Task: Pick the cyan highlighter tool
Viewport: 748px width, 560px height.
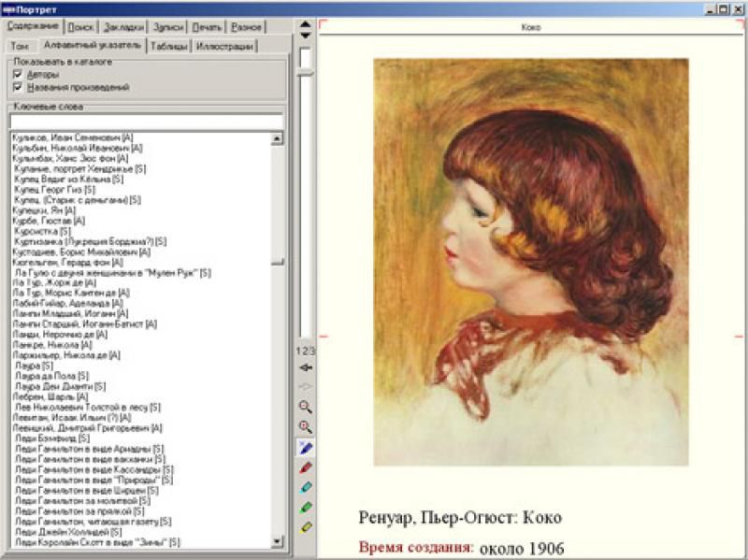Action: click(x=305, y=487)
